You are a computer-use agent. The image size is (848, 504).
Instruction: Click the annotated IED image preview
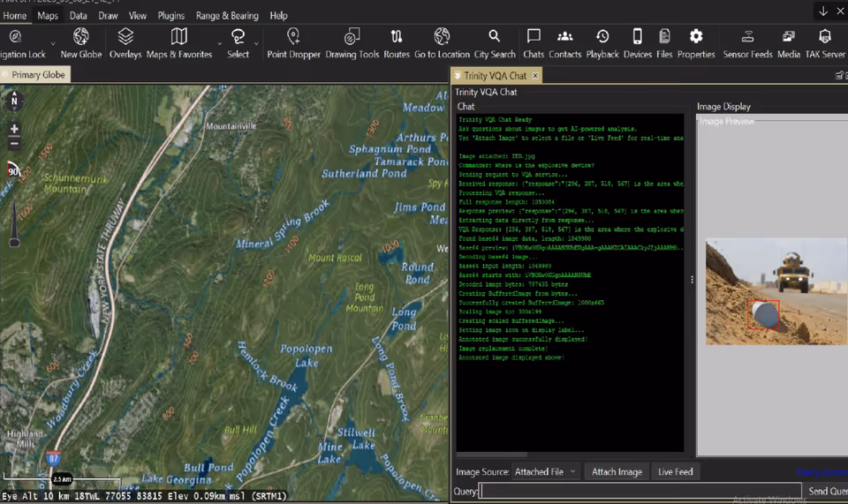pyautogui.click(x=776, y=291)
